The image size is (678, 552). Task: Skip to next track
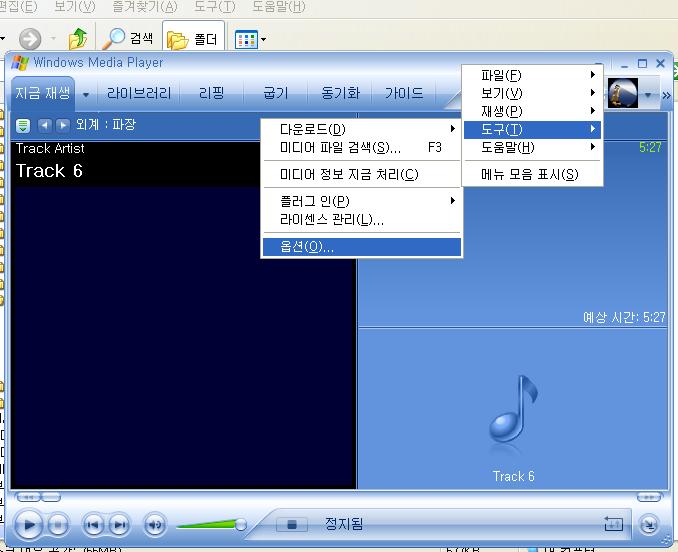[118, 523]
